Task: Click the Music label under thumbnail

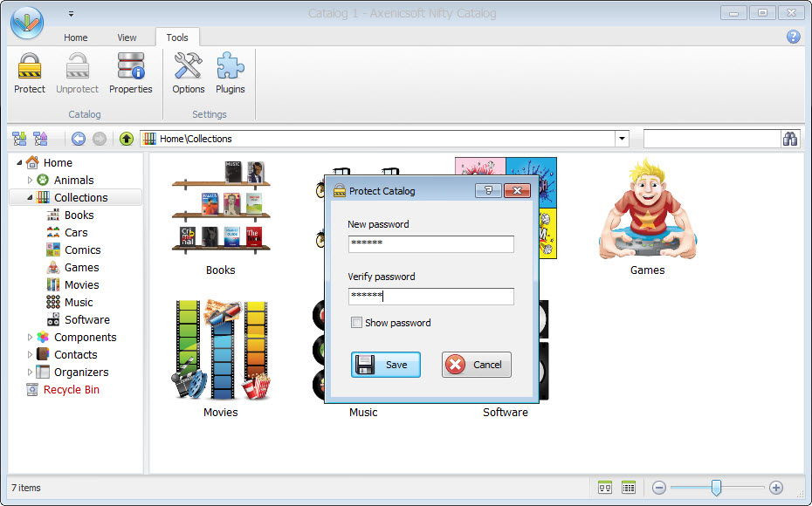Action: point(363,413)
